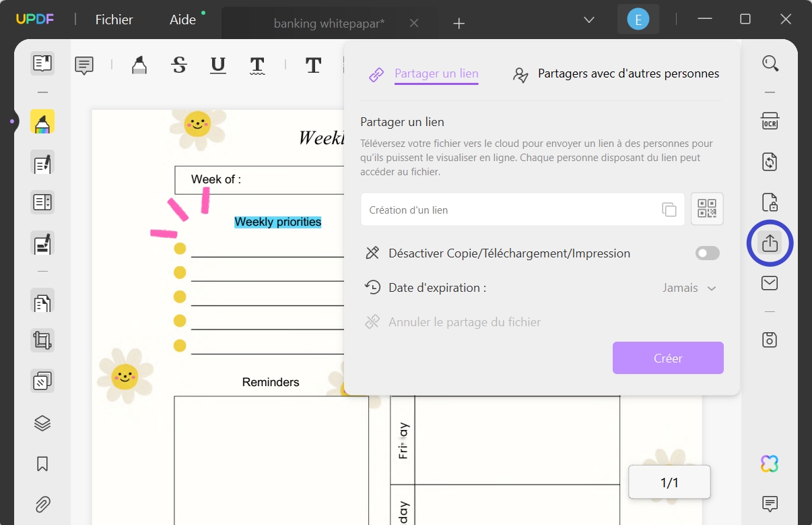This screenshot has width=812, height=525.
Task: Copy the created link with copy icon
Action: [x=669, y=210]
